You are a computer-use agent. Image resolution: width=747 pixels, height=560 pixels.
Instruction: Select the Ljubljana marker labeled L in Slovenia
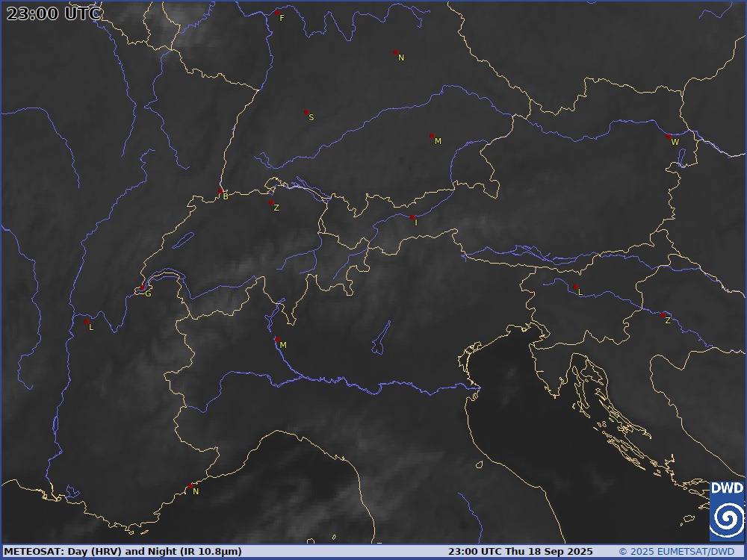click(575, 287)
